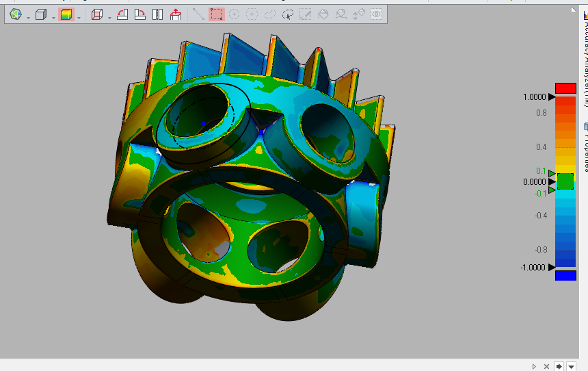
Task: Click the flip view direction icon
Action: [x=158, y=14]
